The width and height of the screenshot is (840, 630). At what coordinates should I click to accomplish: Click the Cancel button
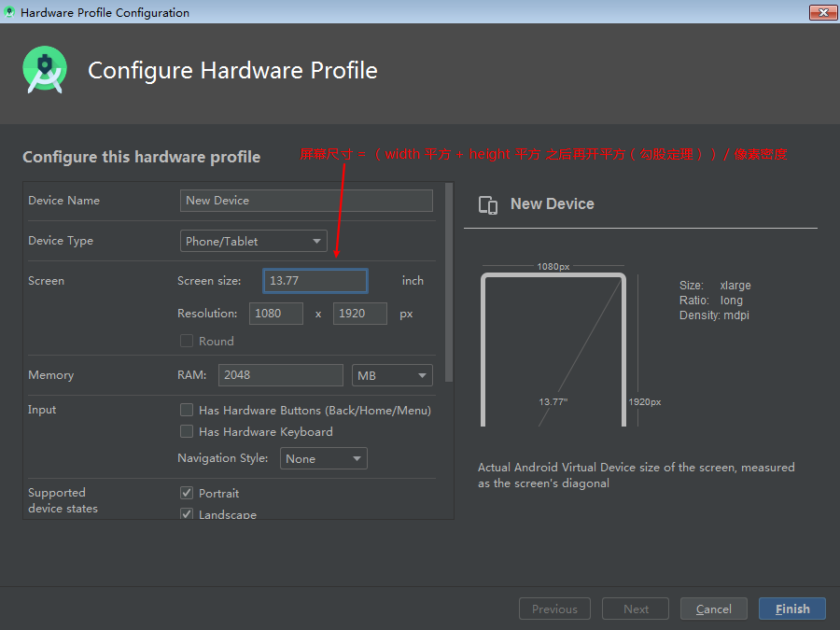(x=714, y=609)
